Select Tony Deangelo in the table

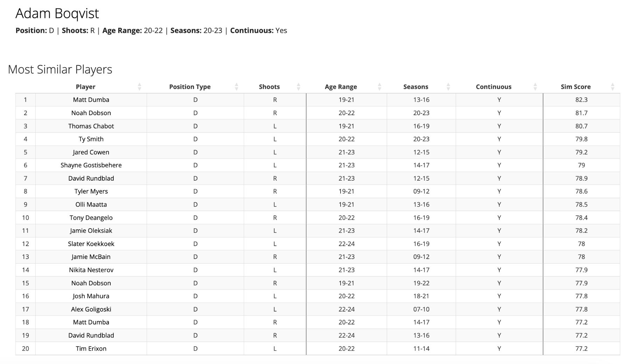[x=91, y=218]
